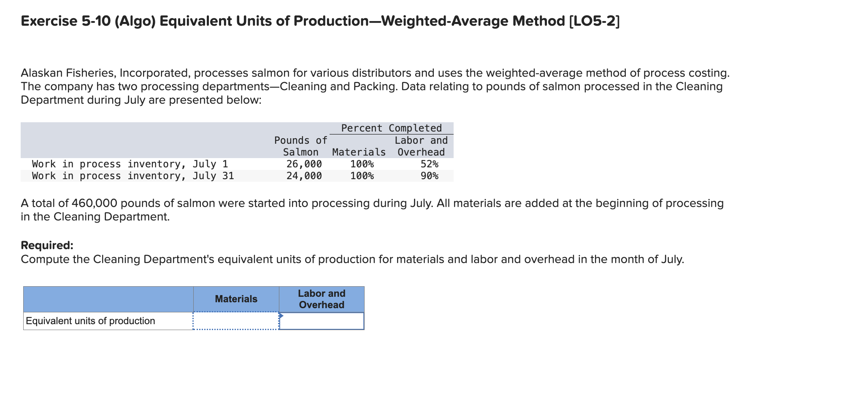Select the blue arrow marker in answer cell
This screenshot has width=868, height=403.
(281, 315)
